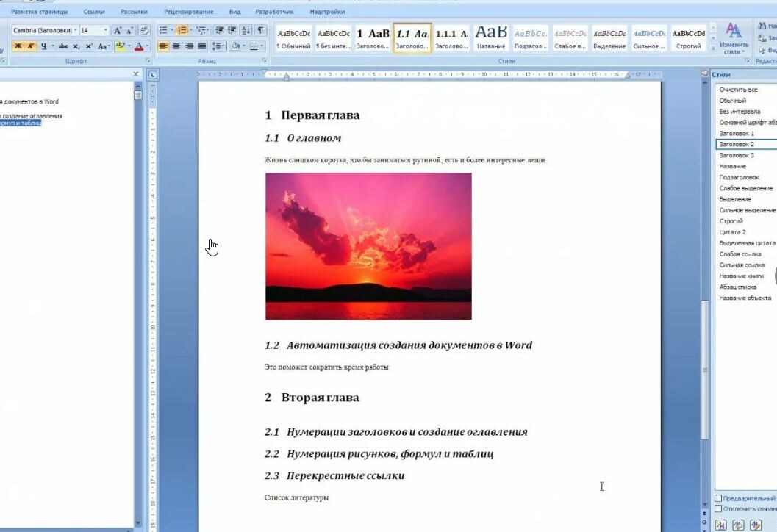The height and width of the screenshot is (532, 777).
Task: Toggle bold formatting (Ж) in the Шрифт group
Action: pyautogui.click(x=18, y=46)
